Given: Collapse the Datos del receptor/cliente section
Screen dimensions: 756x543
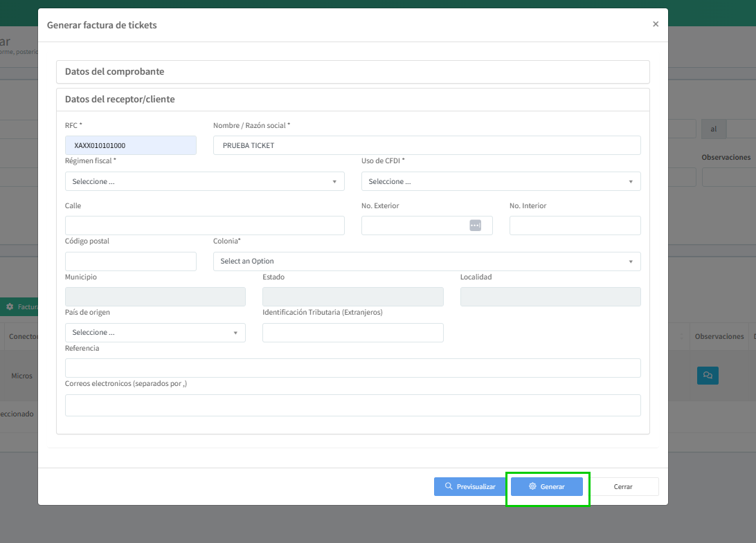Looking at the screenshot, I should [353, 99].
